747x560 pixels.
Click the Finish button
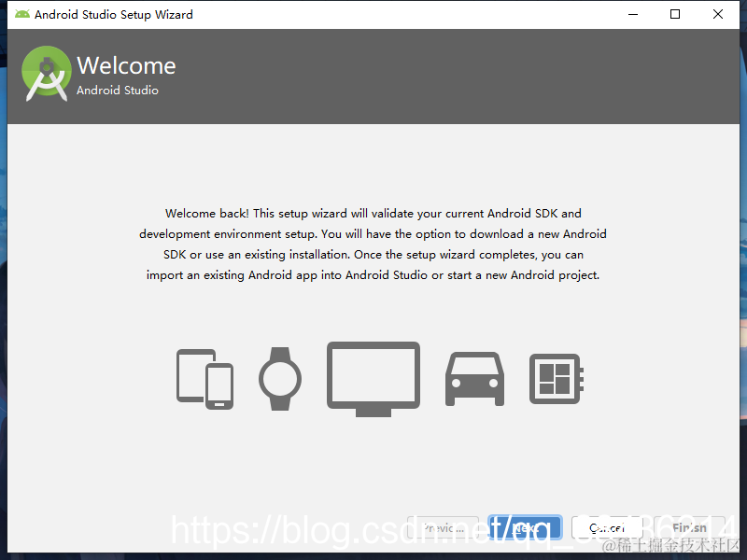click(689, 527)
